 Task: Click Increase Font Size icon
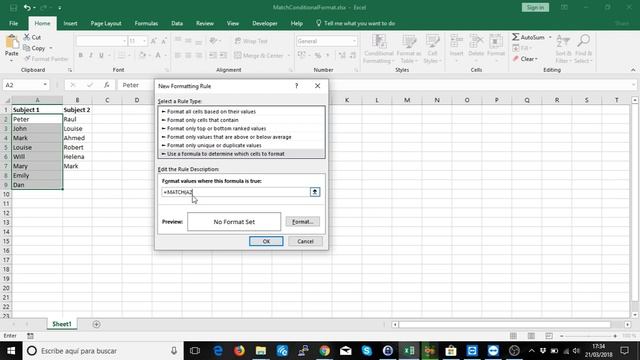point(154,41)
